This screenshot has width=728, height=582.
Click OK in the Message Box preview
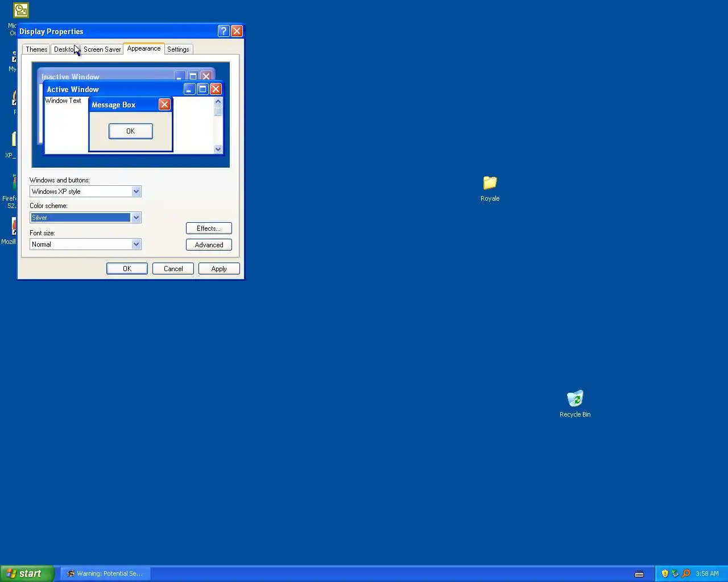[130, 131]
